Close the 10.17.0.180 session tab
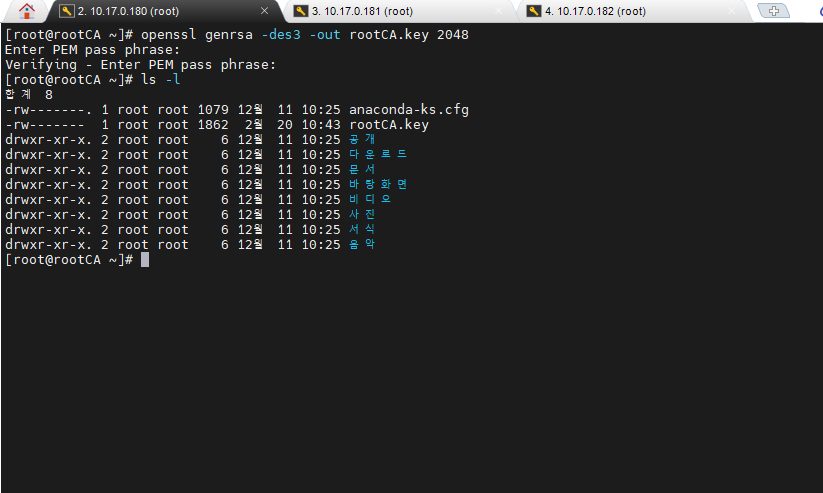The height and width of the screenshot is (493, 823). point(265,11)
